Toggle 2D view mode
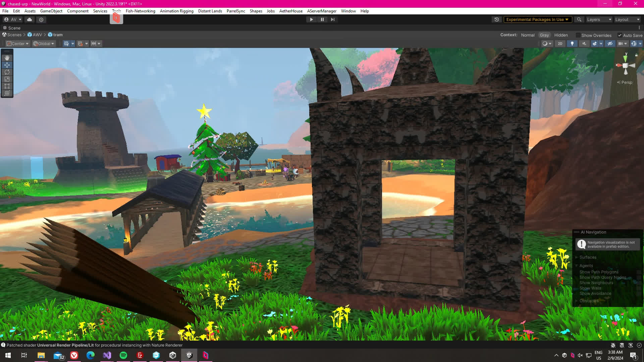The image size is (644, 362). (560, 44)
